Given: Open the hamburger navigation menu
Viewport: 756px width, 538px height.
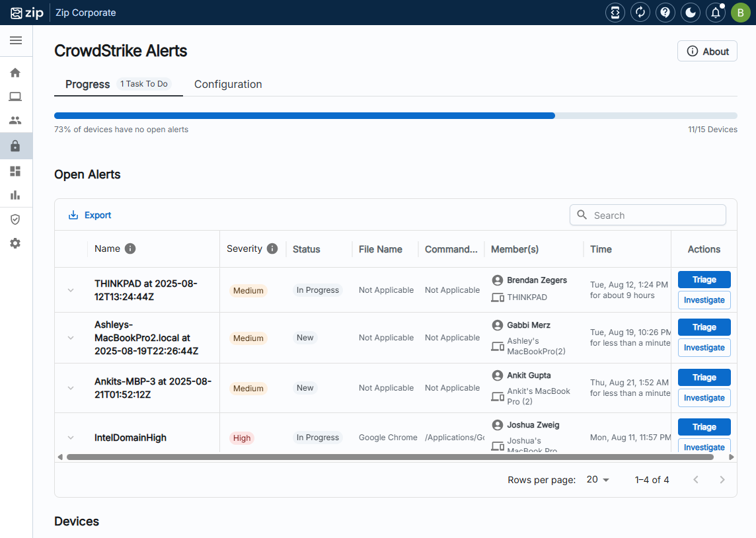Looking at the screenshot, I should [16, 40].
